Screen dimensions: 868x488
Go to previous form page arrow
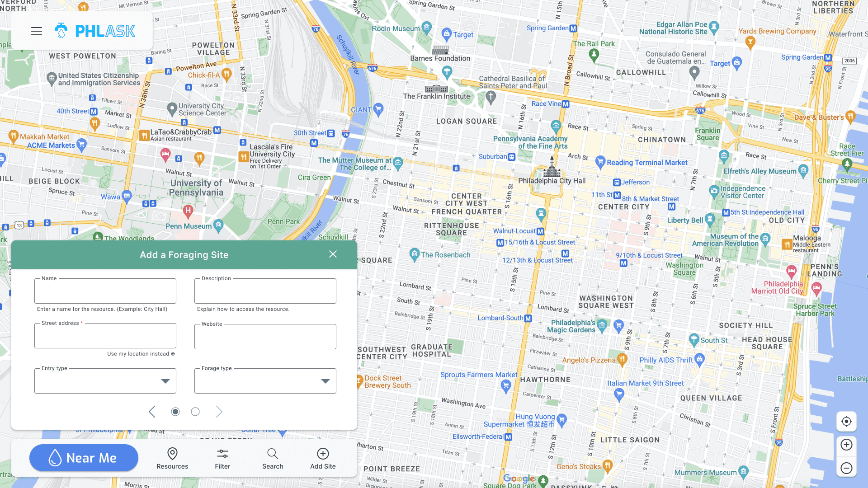[x=152, y=412]
